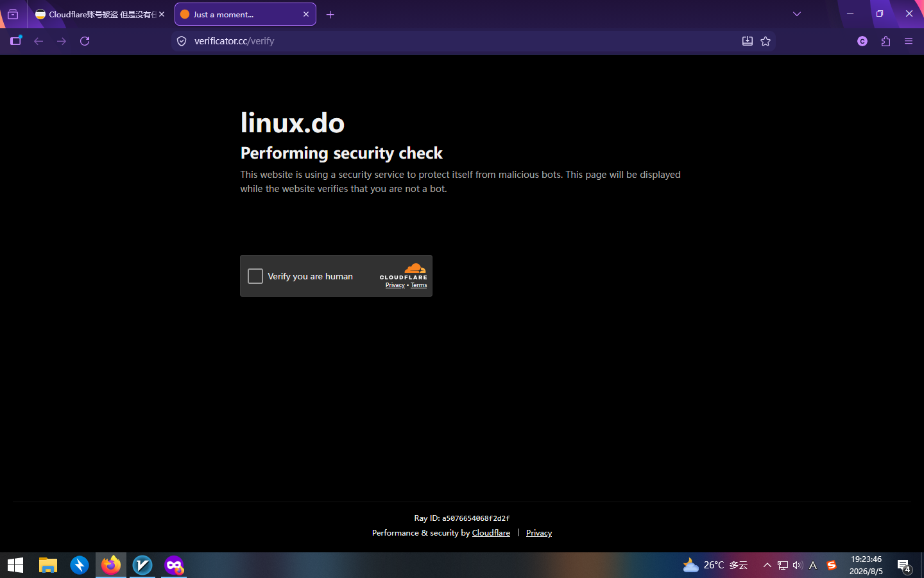924x578 pixels.
Task: Close the Cloudflare账号被盗 tab
Action: coord(162,14)
